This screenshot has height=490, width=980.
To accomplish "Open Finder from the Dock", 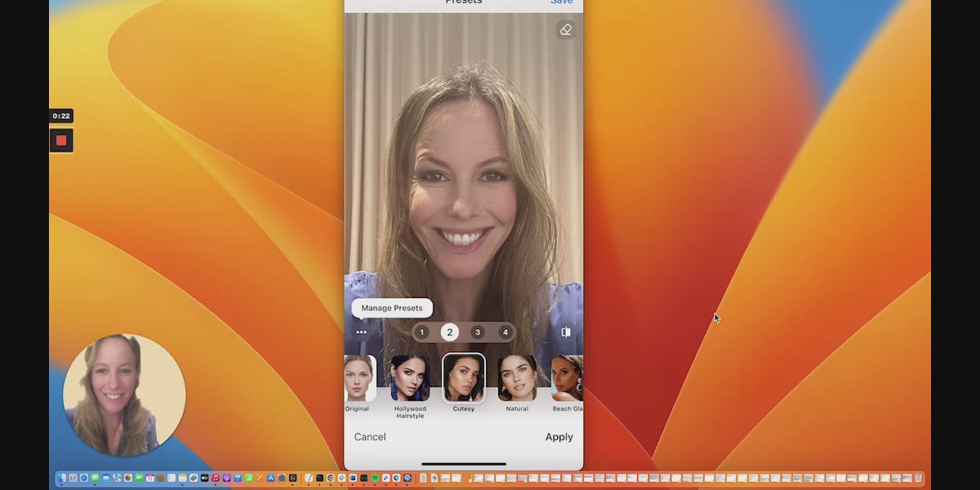I will coord(60,478).
